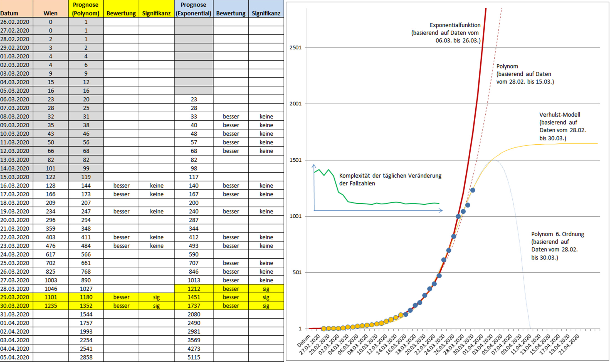Select exponential forecast value '3569'
Image resolution: width=610 pixels, height=364 pixels.
(x=194, y=340)
